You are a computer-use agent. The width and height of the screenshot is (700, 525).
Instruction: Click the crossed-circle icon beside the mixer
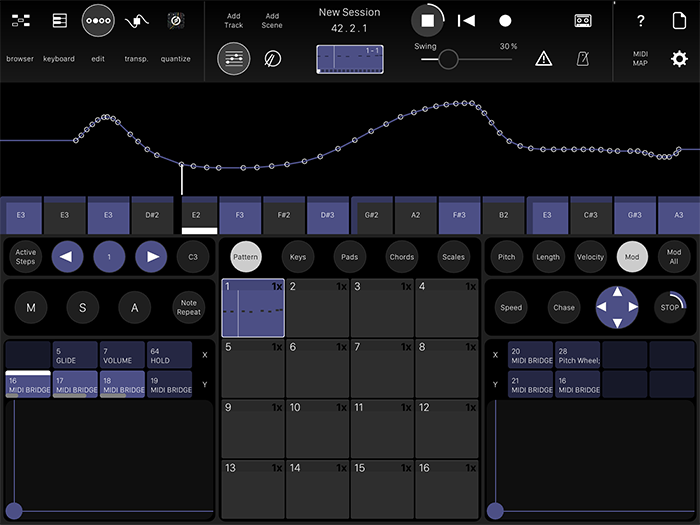point(272,58)
